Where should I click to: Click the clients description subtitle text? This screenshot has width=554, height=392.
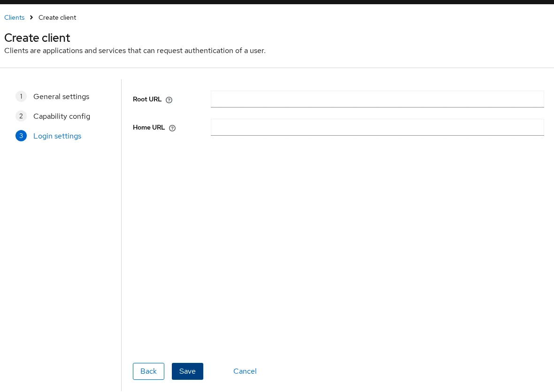(135, 51)
